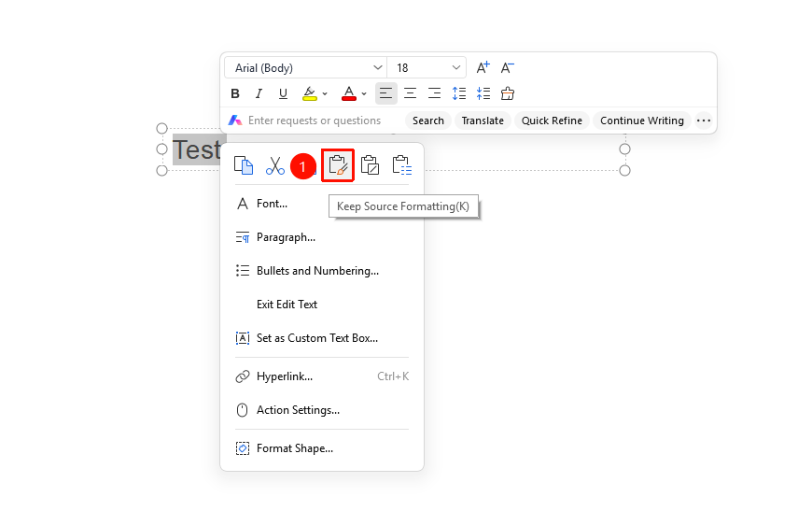
Task: Open font color dropdown arrow
Action: point(364,94)
